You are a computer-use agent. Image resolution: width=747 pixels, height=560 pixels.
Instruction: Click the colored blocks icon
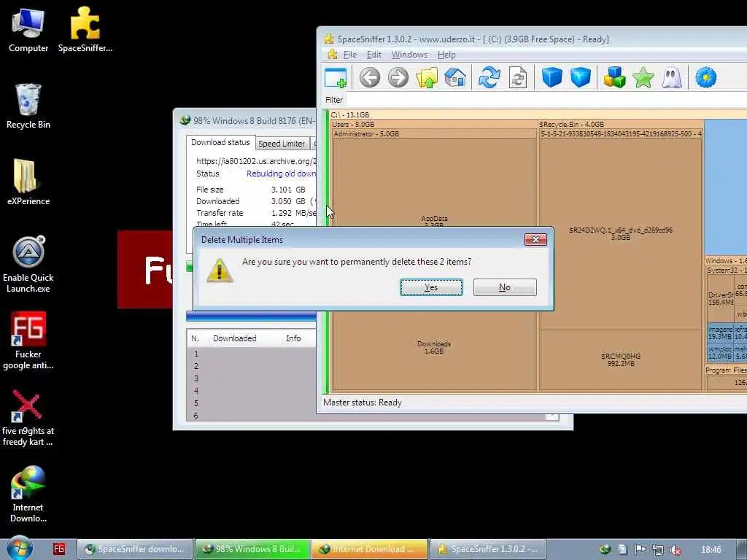click(614, 77)
